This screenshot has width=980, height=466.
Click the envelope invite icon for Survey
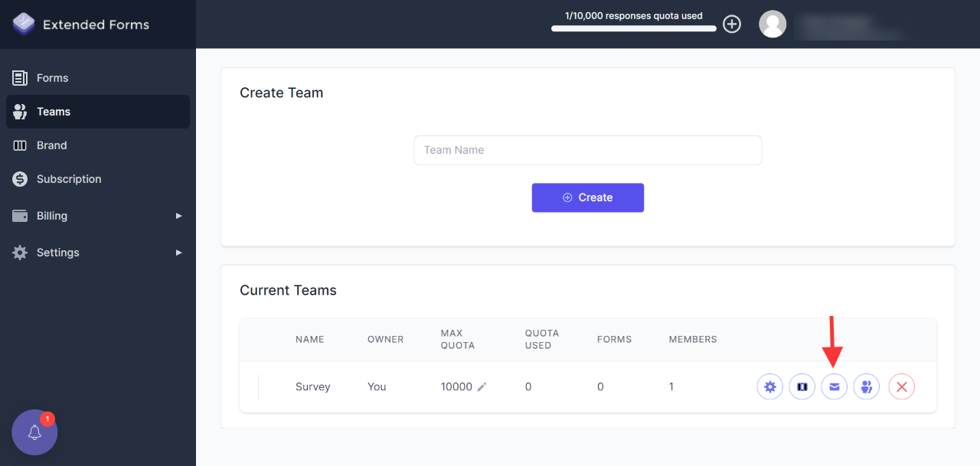[835, 387]
